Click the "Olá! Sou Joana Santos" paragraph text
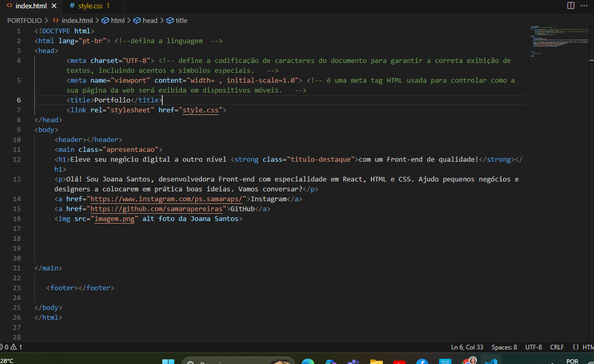Image resolution: width=594 pixels, height=364 pixels. 108,179
